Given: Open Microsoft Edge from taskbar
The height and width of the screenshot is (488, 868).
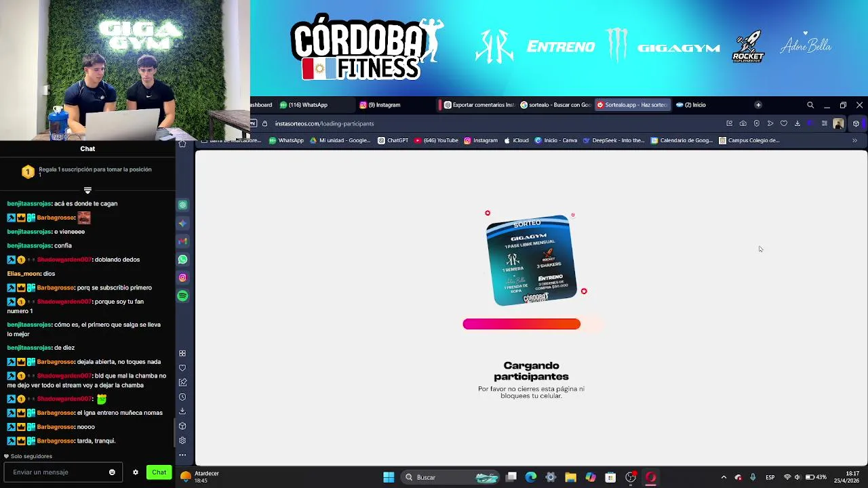Looking at the screenshot, I should tap(531, 477).
